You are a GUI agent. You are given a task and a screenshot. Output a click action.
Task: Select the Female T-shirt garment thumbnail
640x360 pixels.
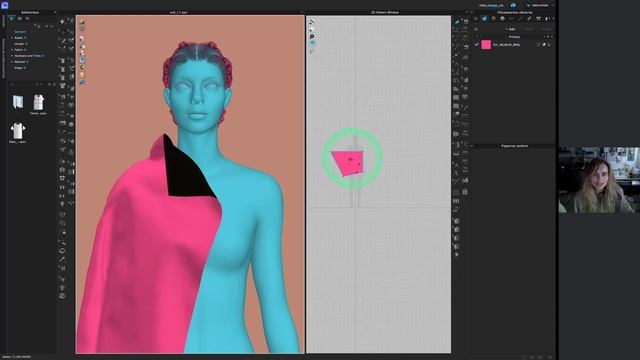tap(38, 102)
